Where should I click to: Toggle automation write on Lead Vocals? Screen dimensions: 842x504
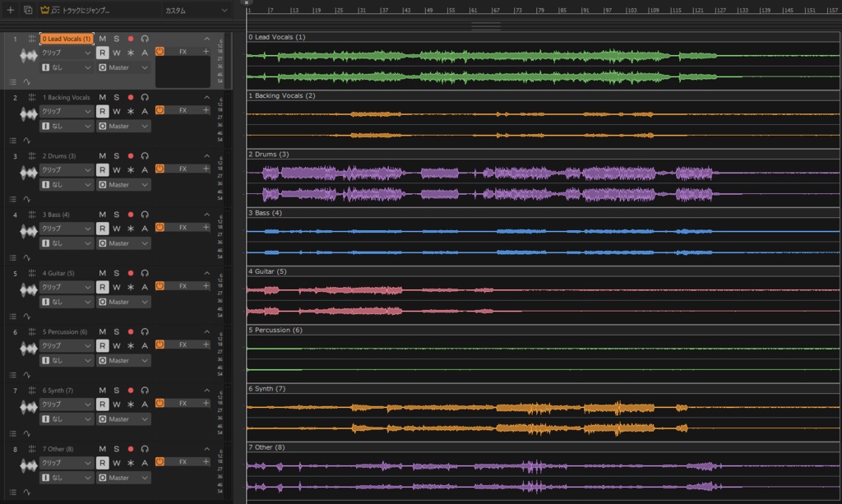pos(117,53)
